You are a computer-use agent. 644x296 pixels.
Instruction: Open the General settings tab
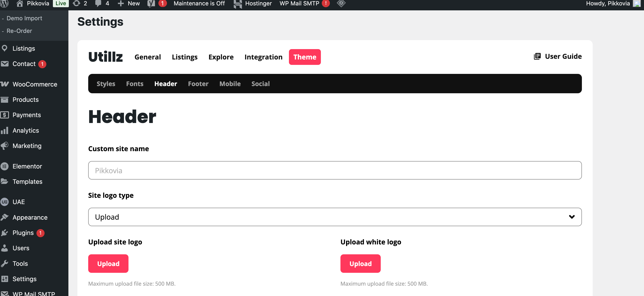coord(148,57)
